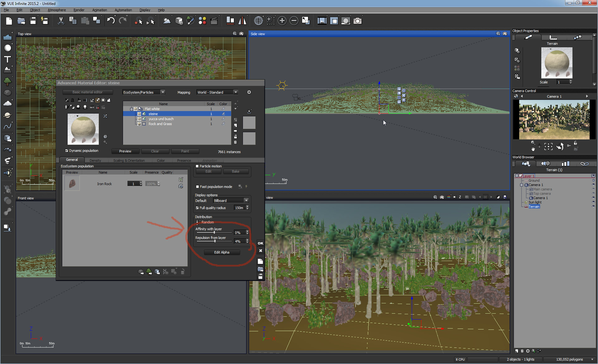Switch to the Density tab

pos(95,161)
